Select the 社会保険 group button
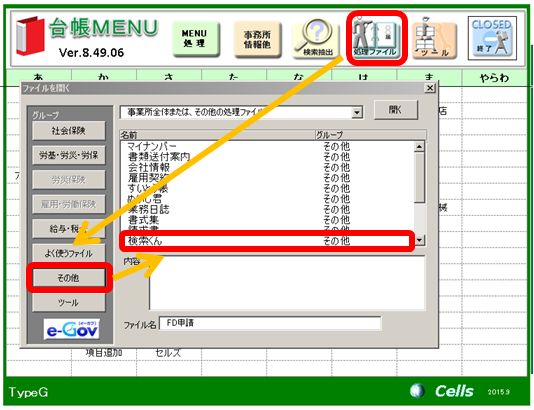 [68, 130]
